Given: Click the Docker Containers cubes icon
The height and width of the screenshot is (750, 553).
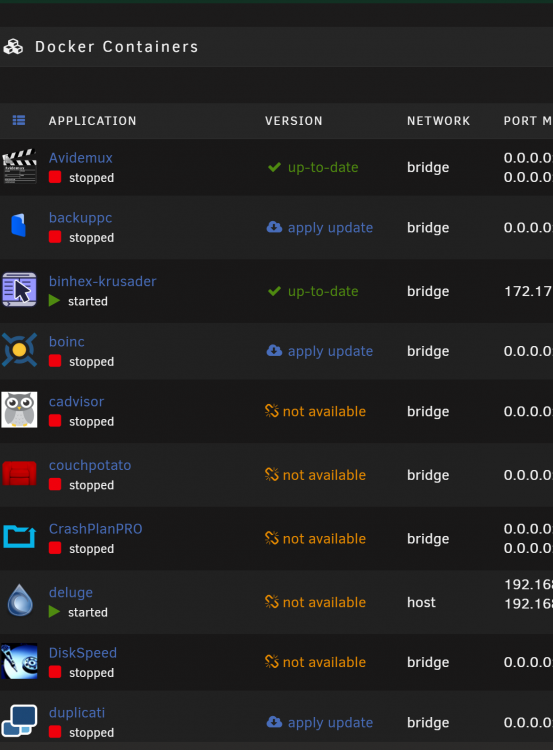Looking at the screenshot, I should pyautogui.click(x=13, y=47).
